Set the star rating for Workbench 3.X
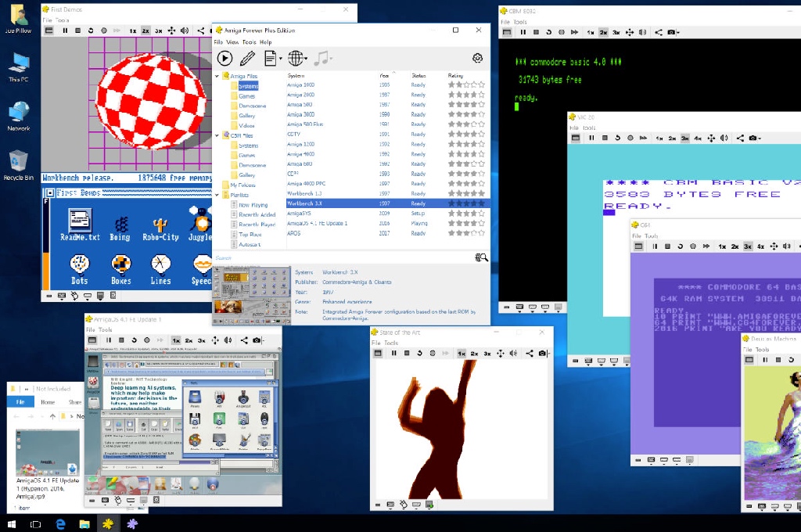Viewport: 801px width, 532px height. click(467, 203)
